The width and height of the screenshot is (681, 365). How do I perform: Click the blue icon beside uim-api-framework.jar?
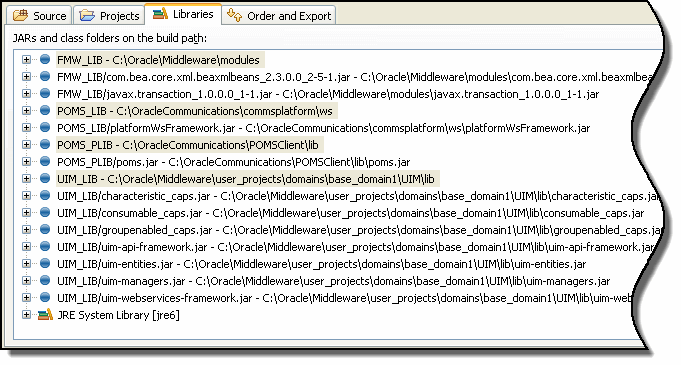coord(45,246)
